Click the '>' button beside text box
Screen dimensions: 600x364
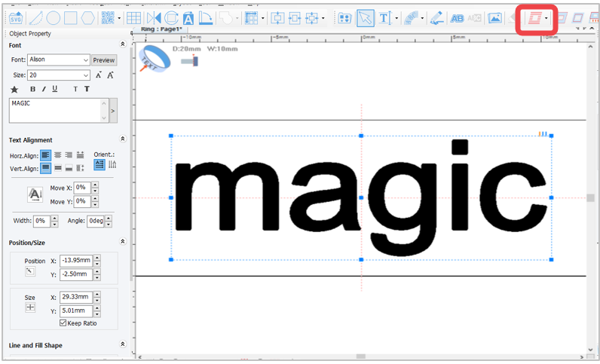pyautogui.click(x=113, y=111)
